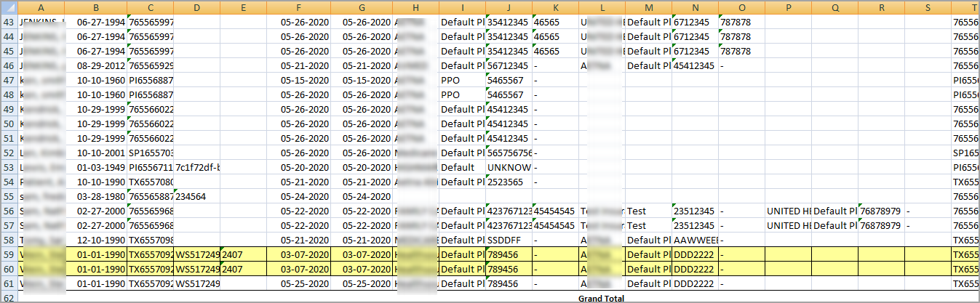The width and height of the screenshot is (980, 303).
Task: Select row header 55
Action: click(x=9, y=196)
